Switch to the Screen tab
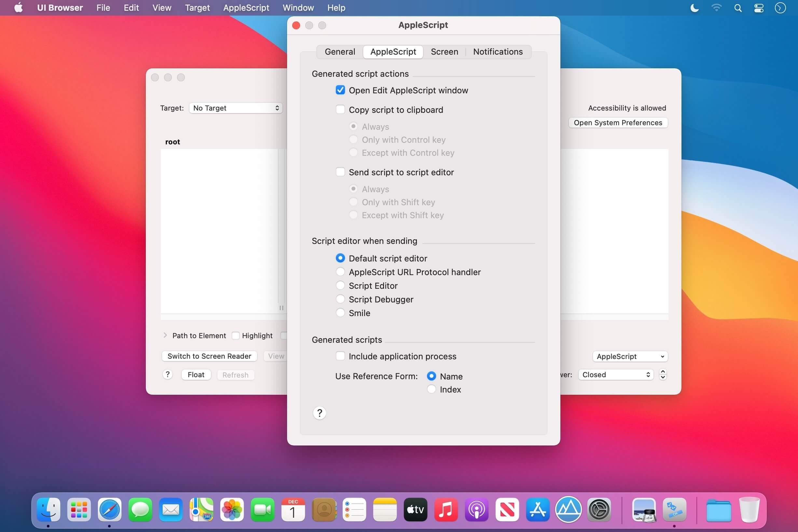 [x=444, y=52]
